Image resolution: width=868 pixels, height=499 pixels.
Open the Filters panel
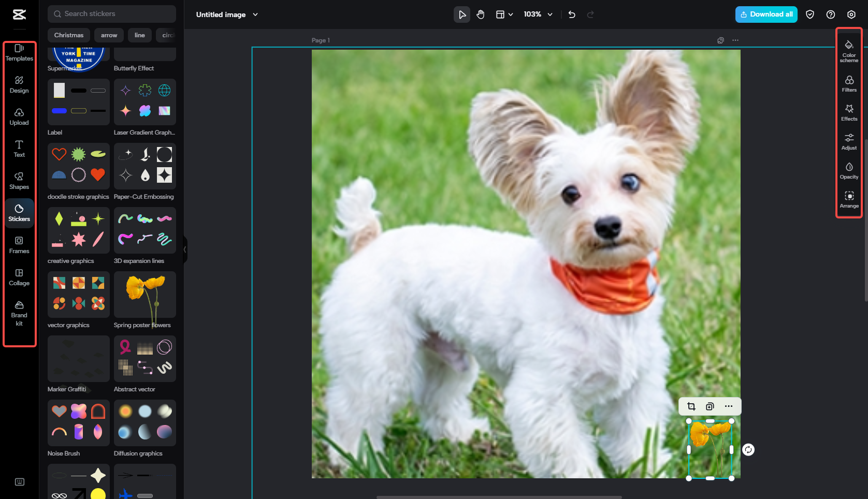(x=849, y=83)
